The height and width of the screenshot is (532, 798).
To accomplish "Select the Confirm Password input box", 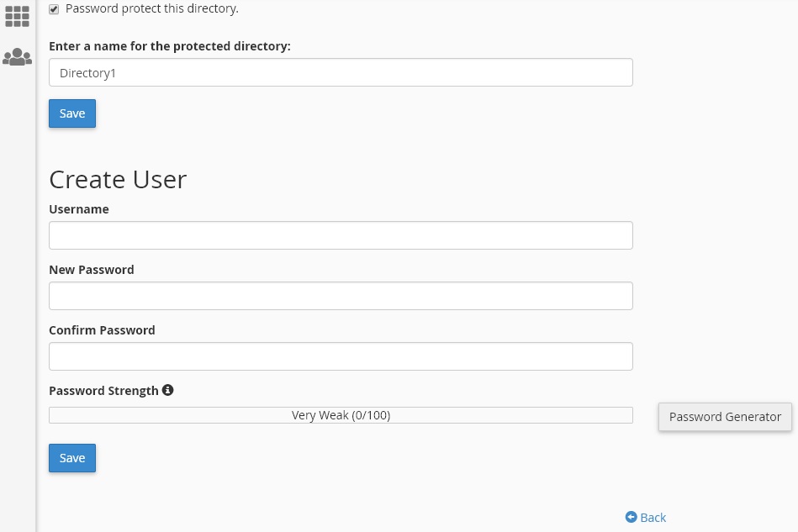I will click(x=341, y=356).
